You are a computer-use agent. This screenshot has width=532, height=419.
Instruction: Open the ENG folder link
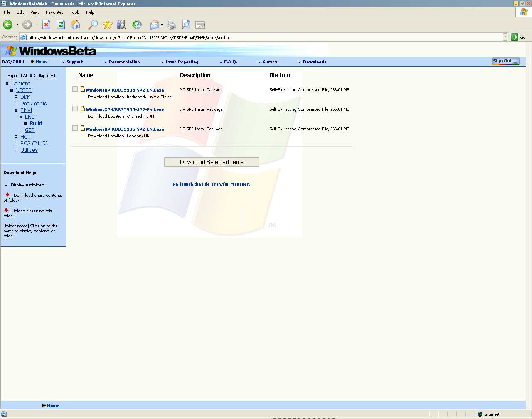[x=30, y=117]
